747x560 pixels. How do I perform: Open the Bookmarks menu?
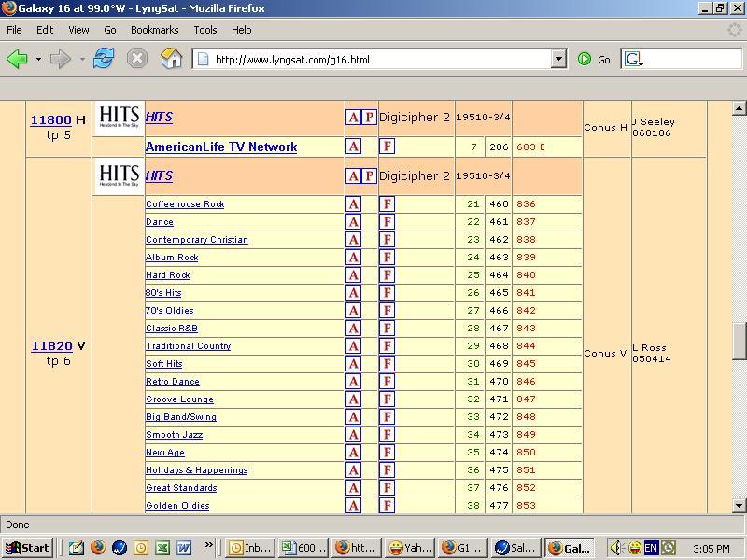(x=154, y=30)
